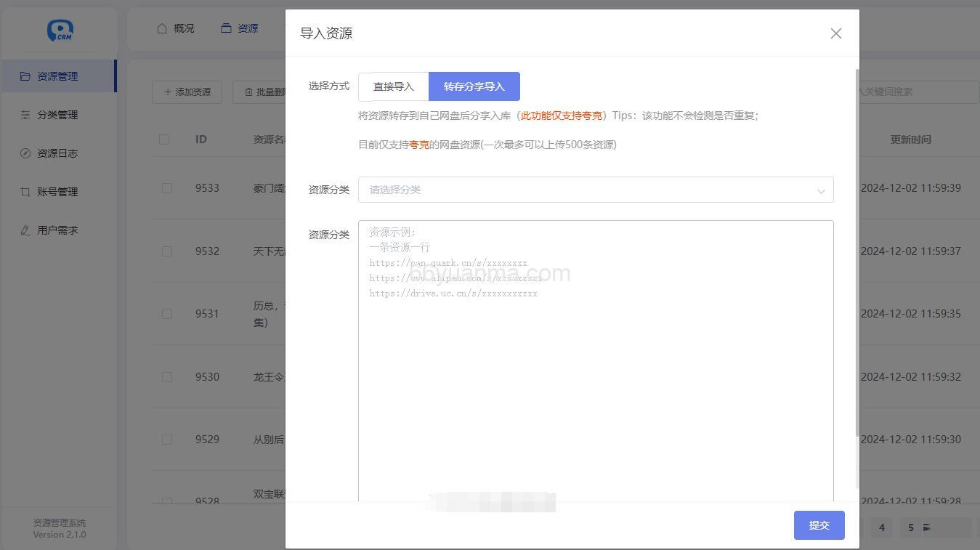Select the 转存分享导入 tab
Viewport: 980px width, 550px height.
click(474, 86)
